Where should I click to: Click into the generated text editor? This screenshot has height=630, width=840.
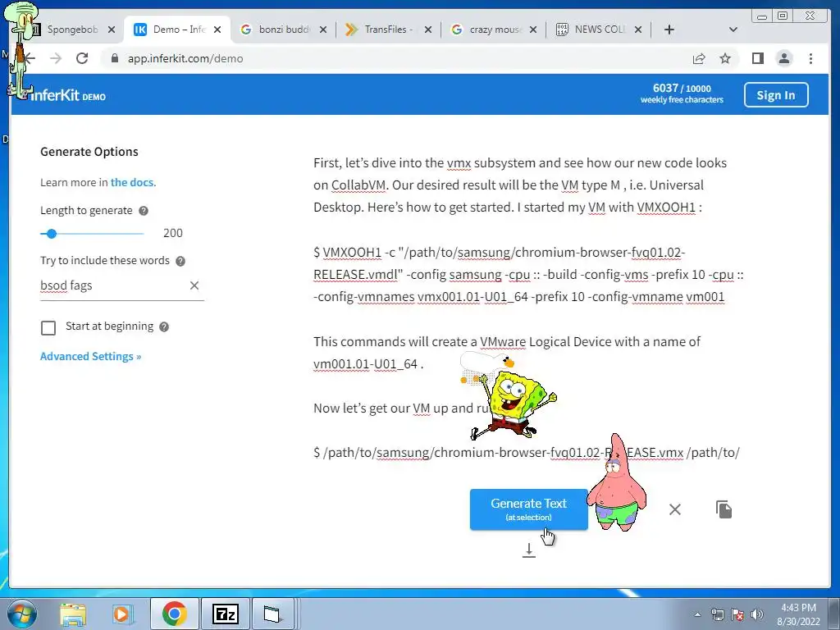click(x=527, y=308)
